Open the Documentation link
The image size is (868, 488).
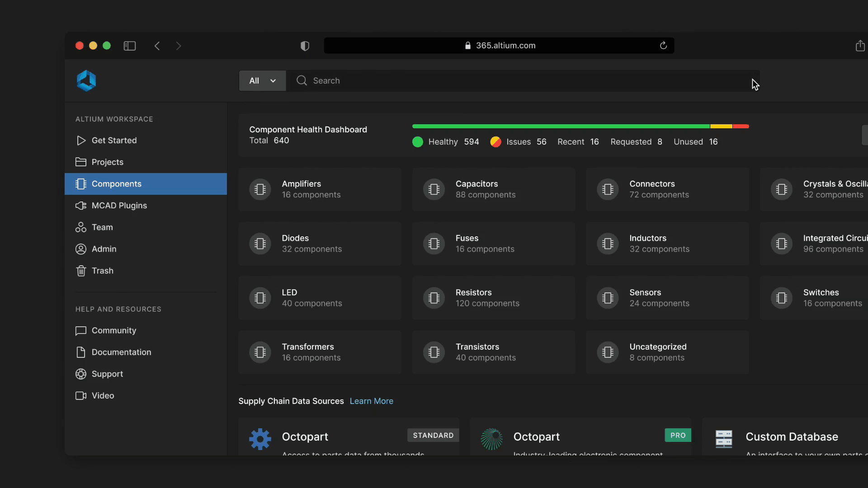(x=146, y=352)
